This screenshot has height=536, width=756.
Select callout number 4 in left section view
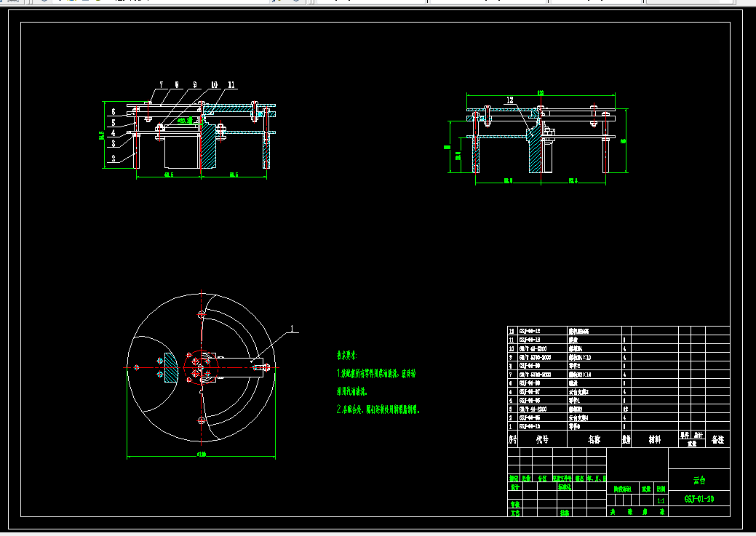(x=114, y=132)
